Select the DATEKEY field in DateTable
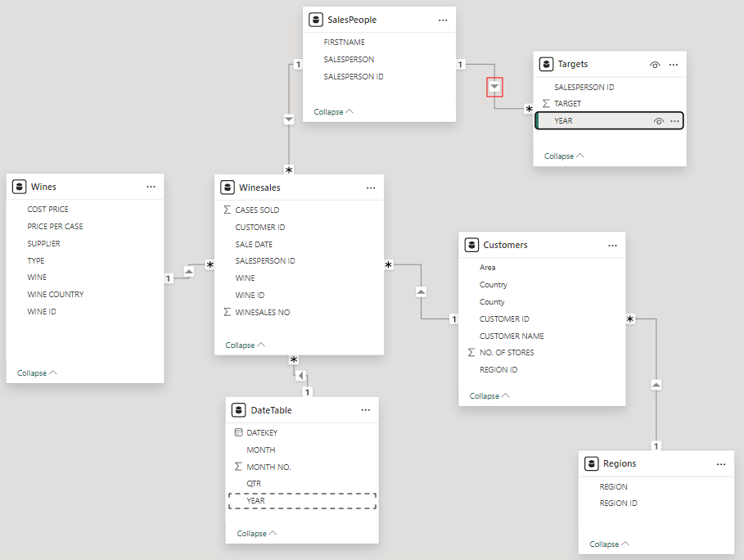744x560 pixels. 262,433
